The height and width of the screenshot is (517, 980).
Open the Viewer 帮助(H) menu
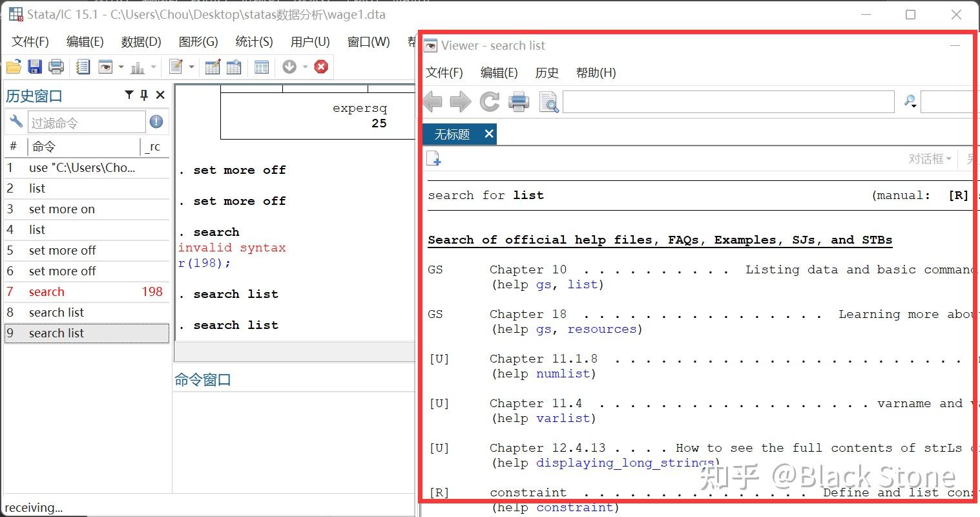[596, 73]
